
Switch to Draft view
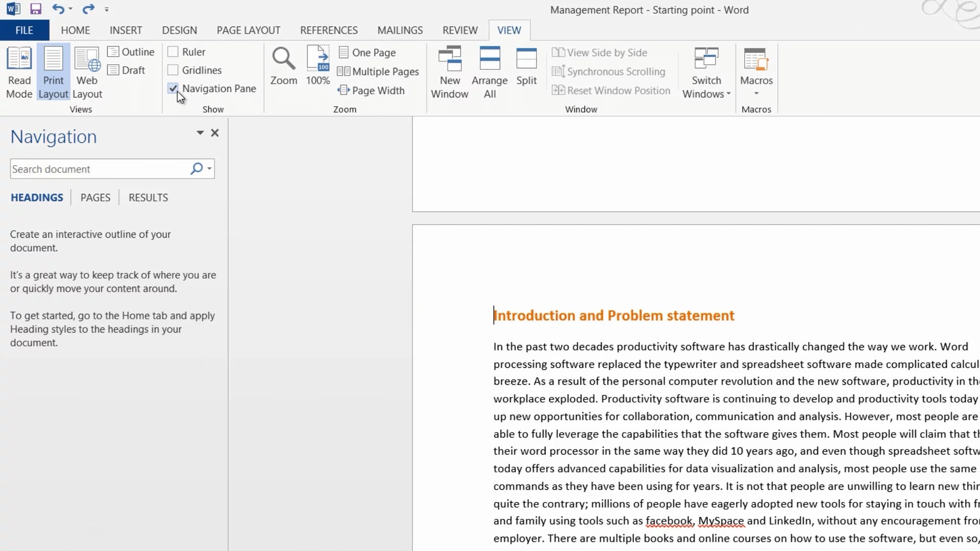click(127, 70)
